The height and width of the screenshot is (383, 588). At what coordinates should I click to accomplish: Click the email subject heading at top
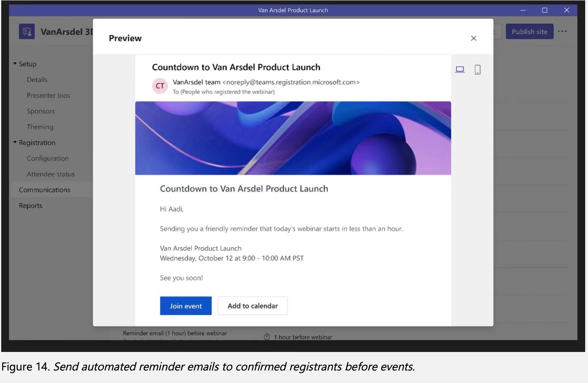[236, 67]
